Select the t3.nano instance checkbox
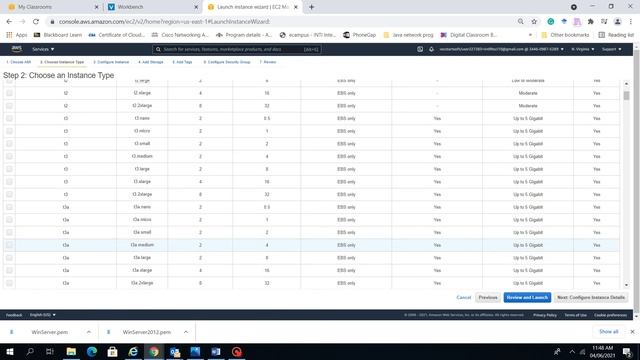The height and width of the screenshot is (360, 640). click(9, 118)
